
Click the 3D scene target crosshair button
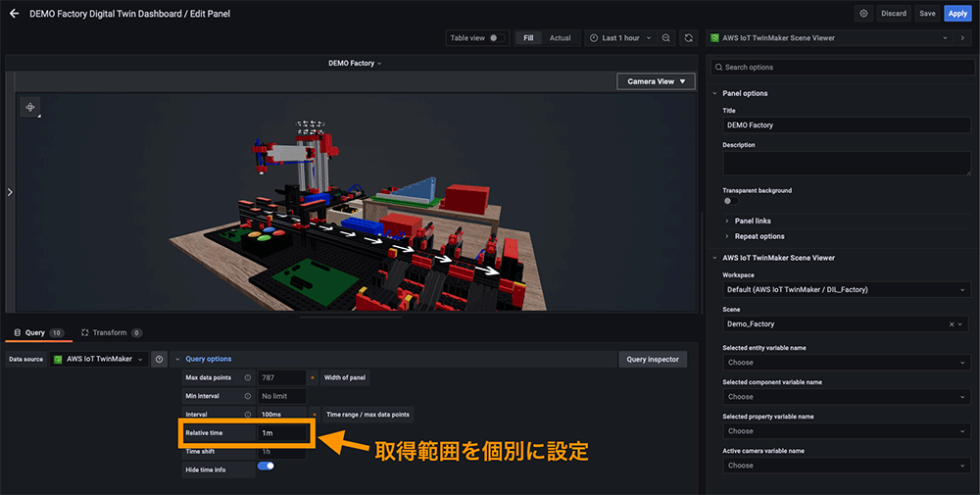pos(30,107)
